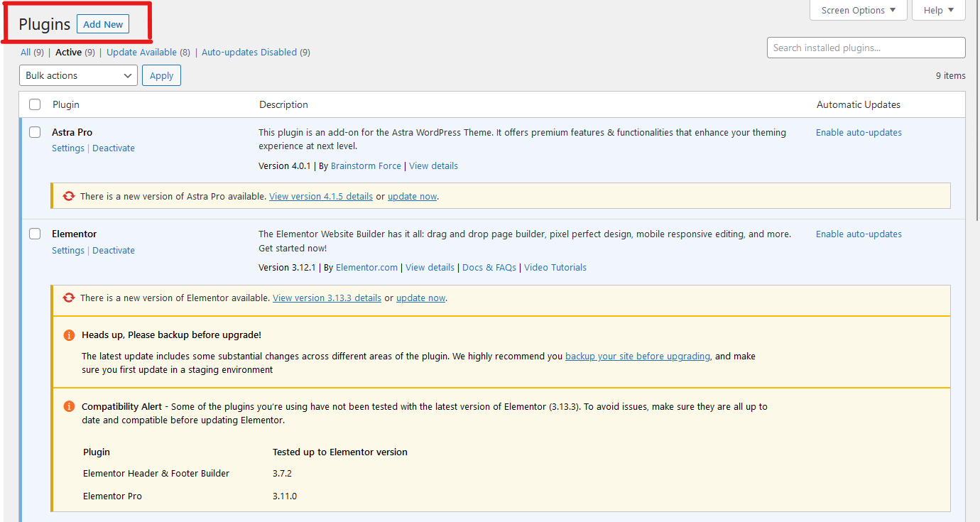Focus the Search installed plugins field
This screenshot has height=522, width=980.
[866, 48]
